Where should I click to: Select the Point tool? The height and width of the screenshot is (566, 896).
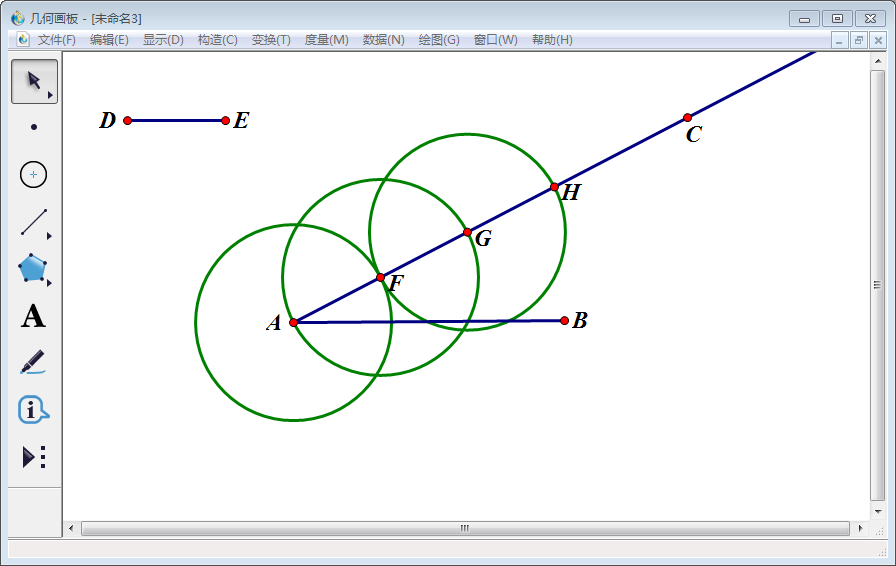34,127
